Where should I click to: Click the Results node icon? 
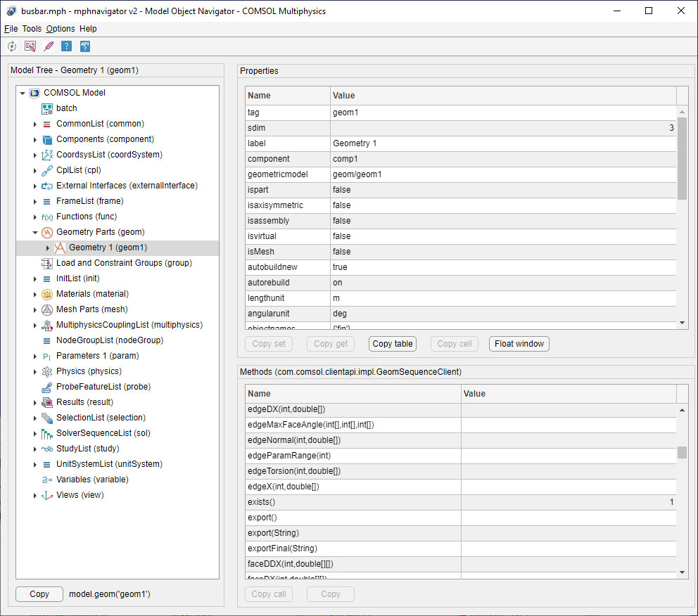46,402
